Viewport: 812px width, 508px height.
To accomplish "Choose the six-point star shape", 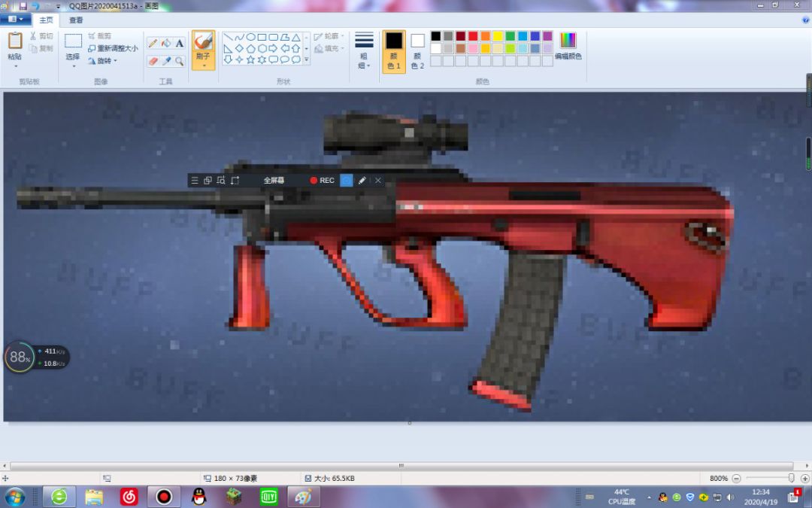I will tap(262, 59).
